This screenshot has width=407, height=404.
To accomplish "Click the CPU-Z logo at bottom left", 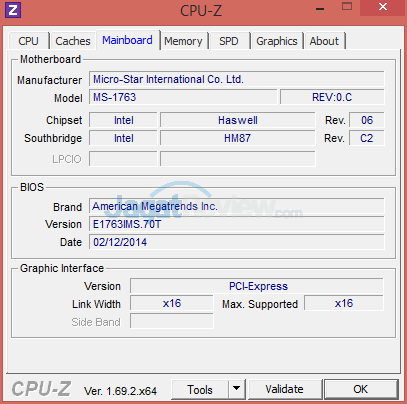I will (x=41, y=389).
